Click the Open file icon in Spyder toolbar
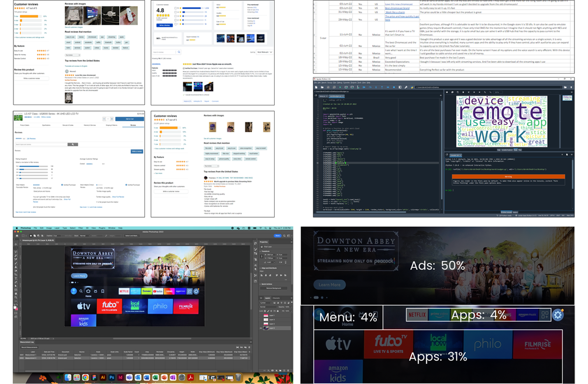588x384 pixels. (x=322, y=87)
